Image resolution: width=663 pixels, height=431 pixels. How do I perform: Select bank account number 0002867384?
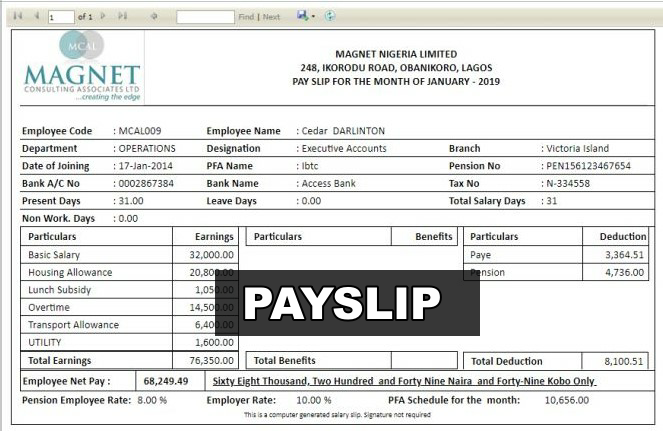(x=146, y=184)
